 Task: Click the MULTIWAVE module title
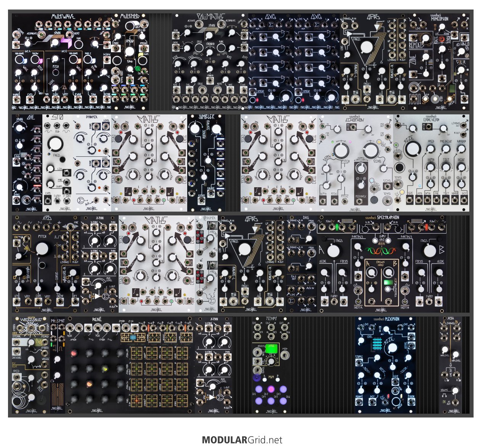pos(64,17)
